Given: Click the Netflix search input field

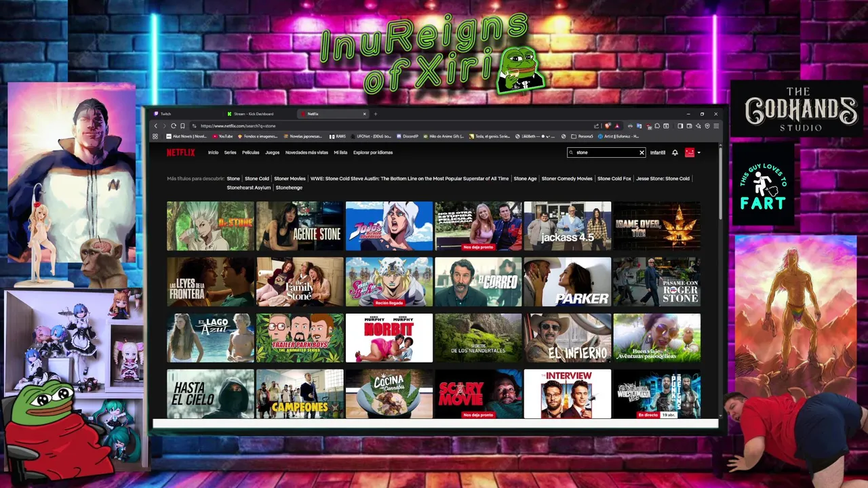Looking at the screenshot, I should (x=606, y=152).
